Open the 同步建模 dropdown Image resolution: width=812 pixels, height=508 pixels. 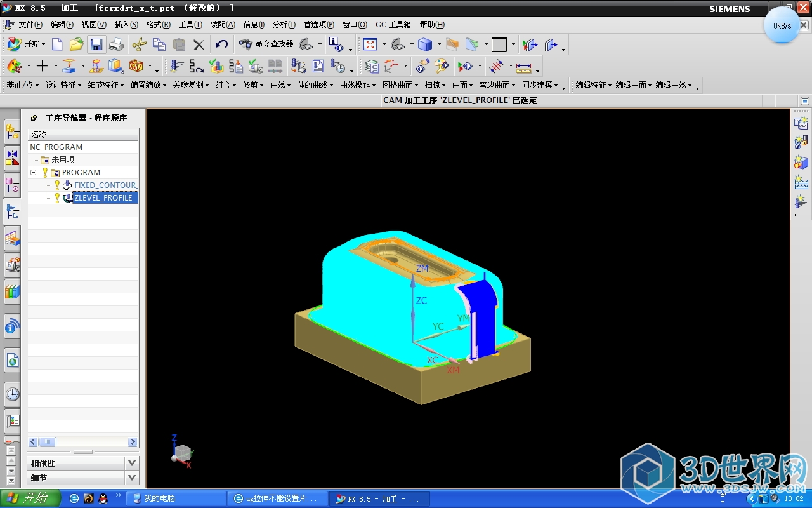click(540, 85)
